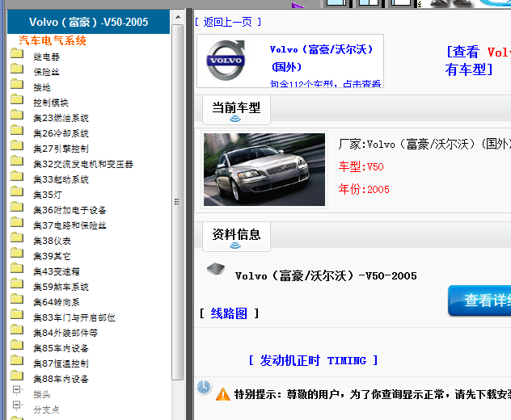The height and width of the screenshot is (420, 511).
Task: Open the 集83车门与开启部位 folder icon
Action: (17, 314)
